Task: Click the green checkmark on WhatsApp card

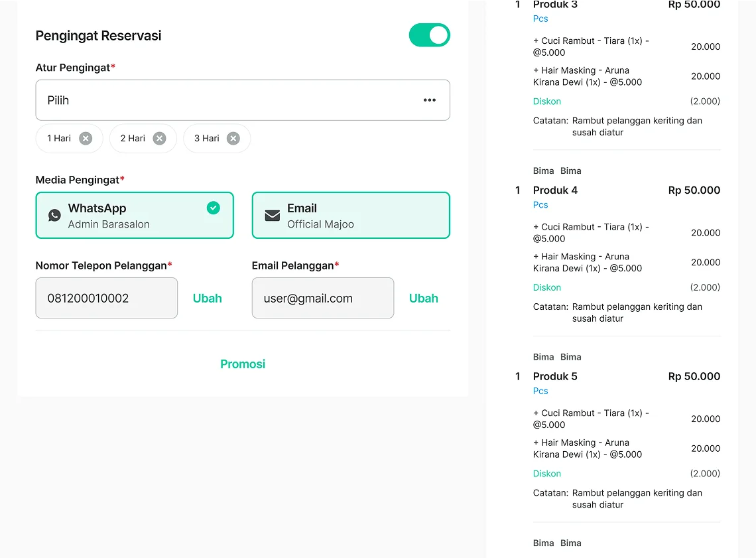Action: pyautogui.click(x=213, y=208)
